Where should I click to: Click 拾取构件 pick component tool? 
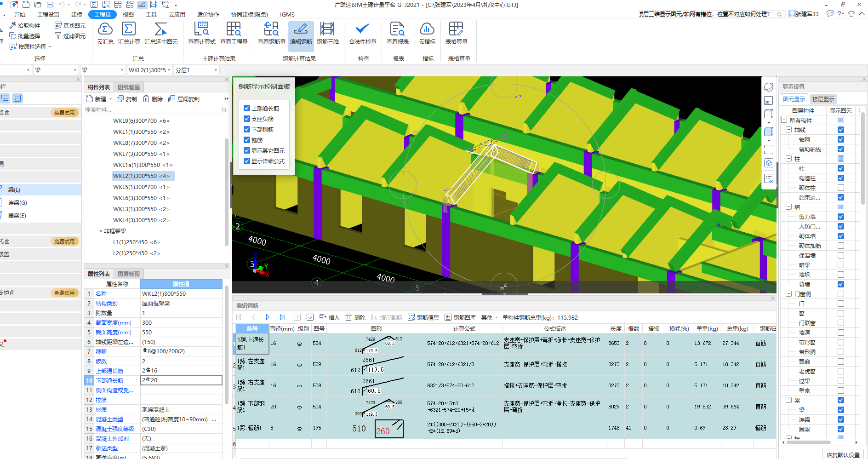pyautogui.click(x=25, y=25)
